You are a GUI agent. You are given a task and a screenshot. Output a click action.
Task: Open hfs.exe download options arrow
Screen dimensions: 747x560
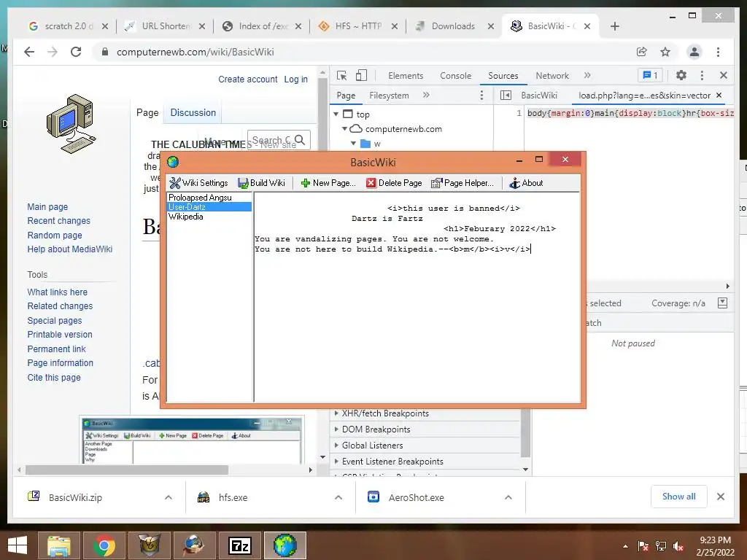(338, 497)
